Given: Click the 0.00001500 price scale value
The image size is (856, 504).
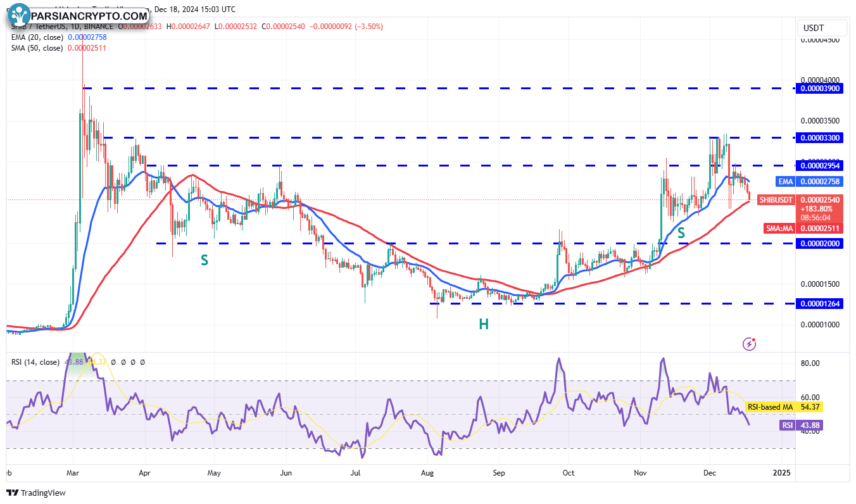Looking at the screenshot, I should click(821, 284).
